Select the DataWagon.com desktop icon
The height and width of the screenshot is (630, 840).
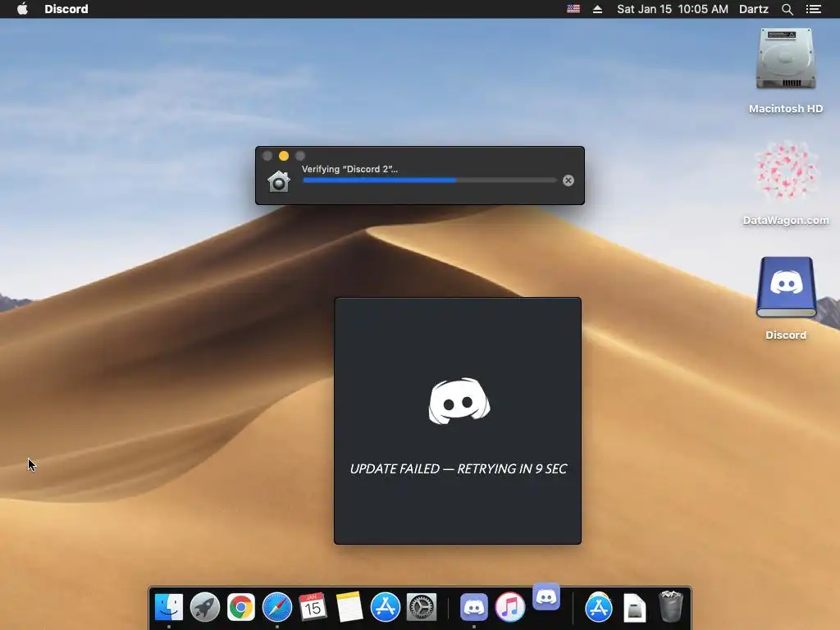(786, 171)
